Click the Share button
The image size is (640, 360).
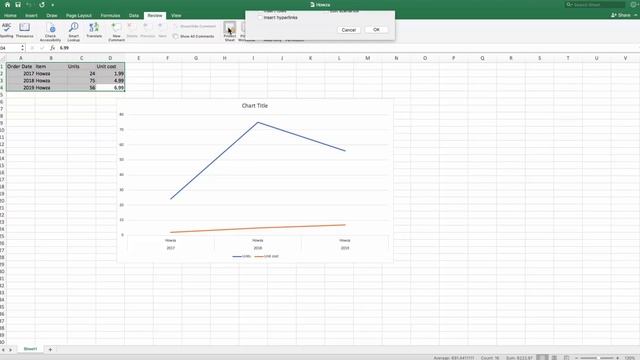pyautogui.click(x=621, y=15)
